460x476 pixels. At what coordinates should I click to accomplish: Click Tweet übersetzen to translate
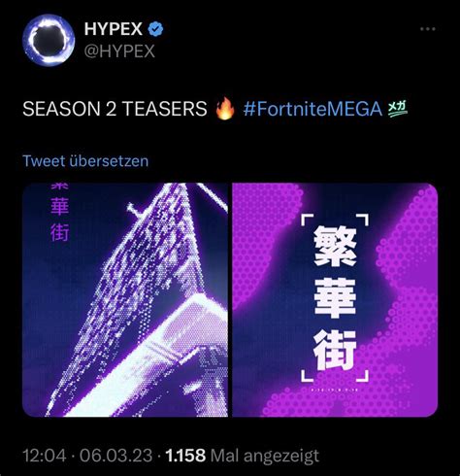85,161
